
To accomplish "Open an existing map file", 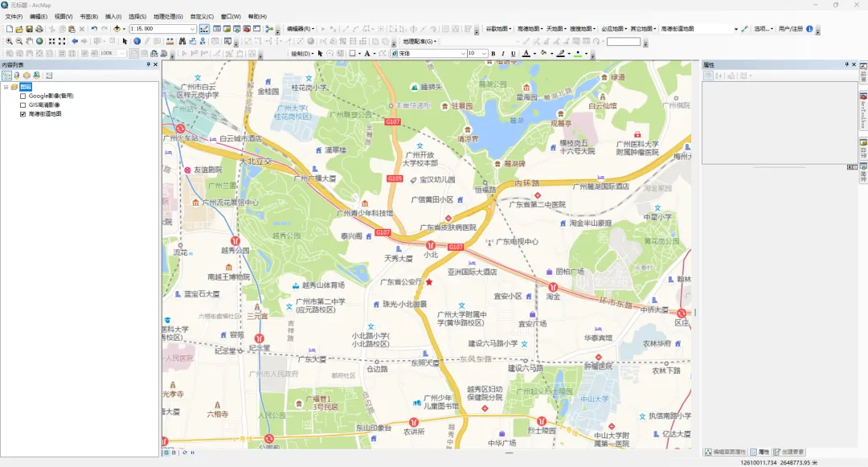I will tap(19, 29).
